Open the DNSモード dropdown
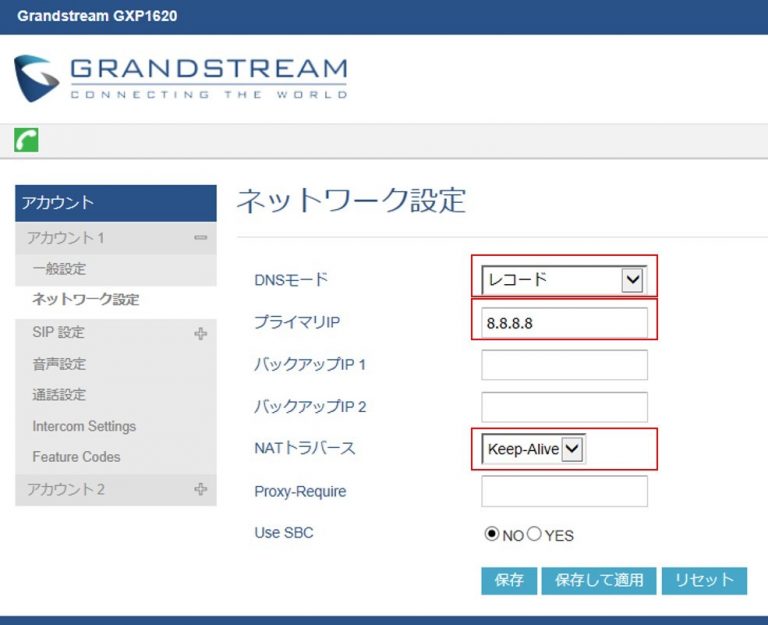The height and width of the screenshot is (625, 768). [564, 280]
